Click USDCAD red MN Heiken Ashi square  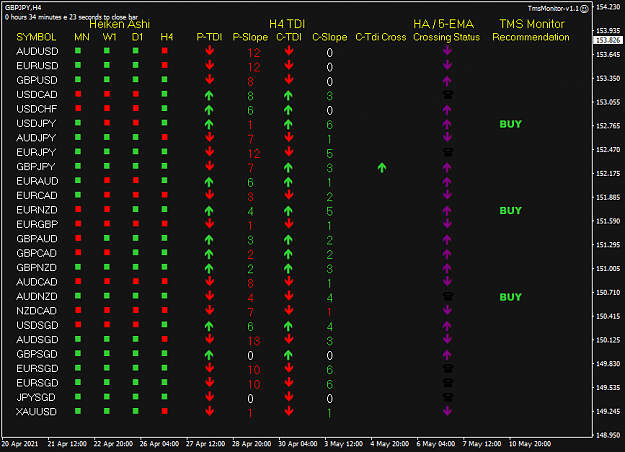[x=78, y=94]
